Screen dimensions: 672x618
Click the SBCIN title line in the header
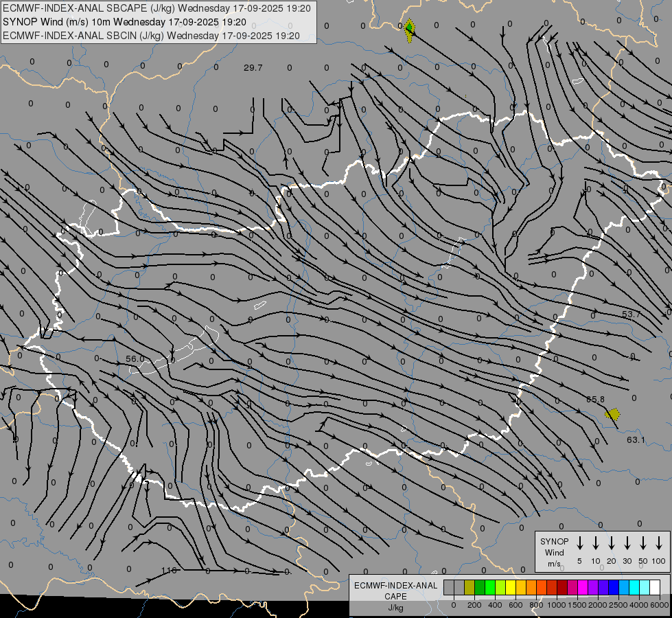click(151, 36)
